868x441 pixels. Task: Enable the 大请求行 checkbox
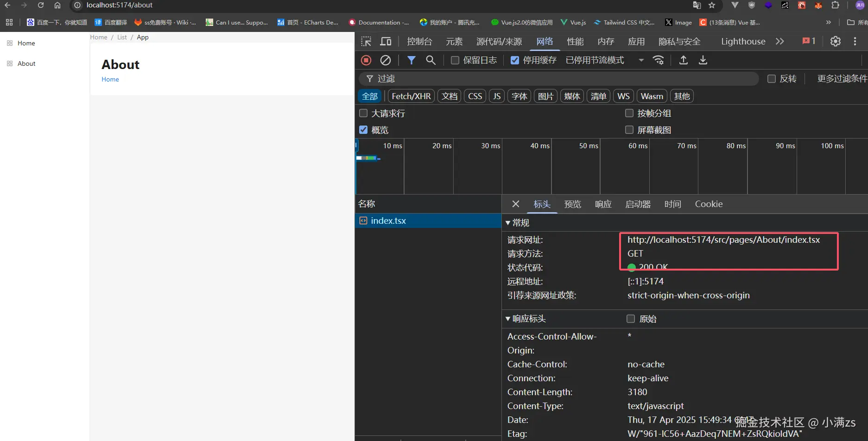(x=363, y=113)
